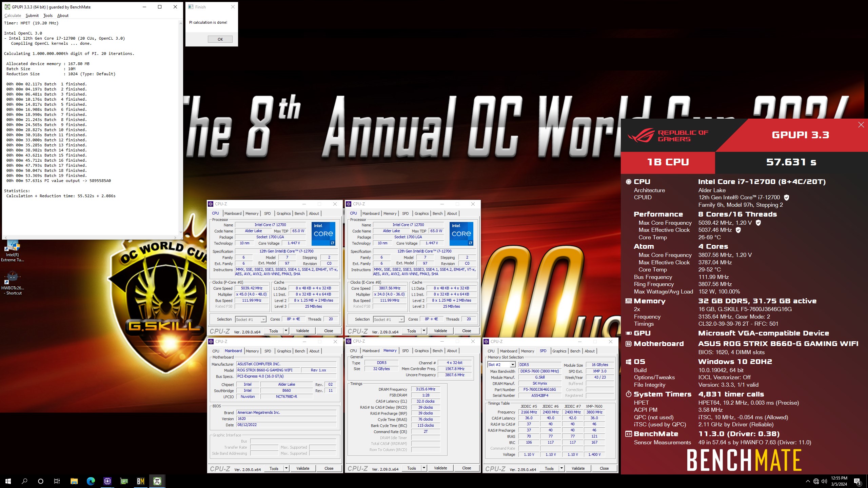Switch to Bench tab in E-Core CPU-Z

pyautogui.click(x=437, y=213)
